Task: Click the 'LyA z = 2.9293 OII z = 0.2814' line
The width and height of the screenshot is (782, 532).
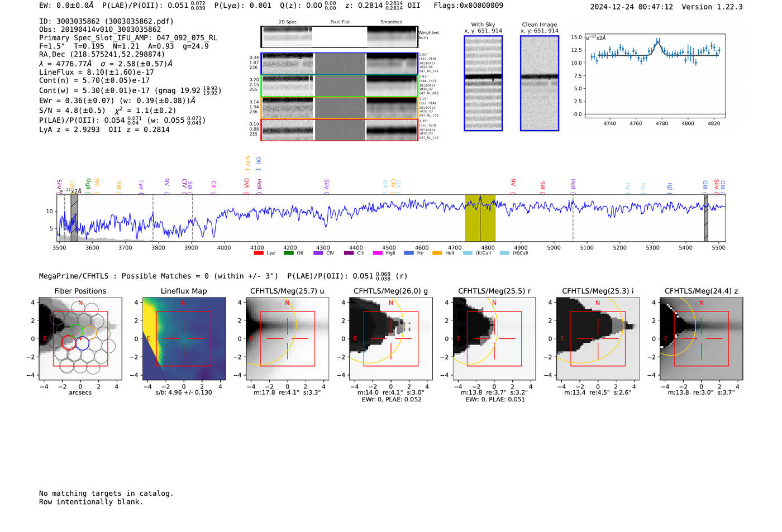Action: point(104,130)
